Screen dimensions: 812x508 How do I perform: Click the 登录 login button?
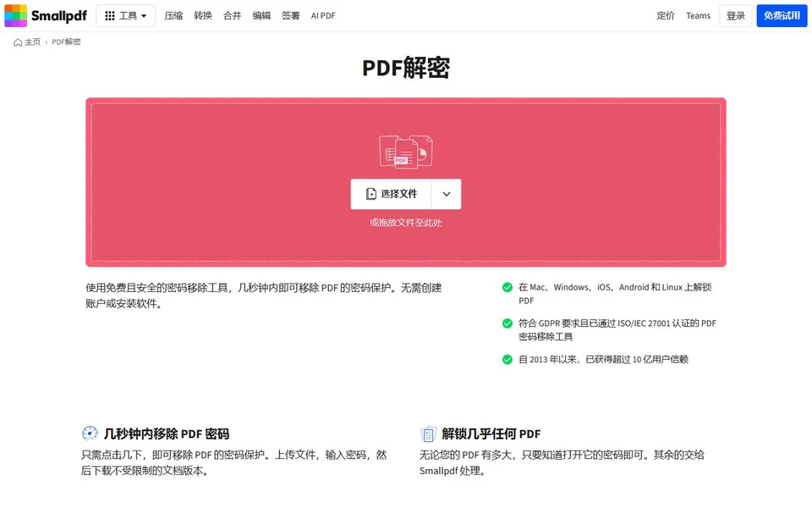coord(735,16)
